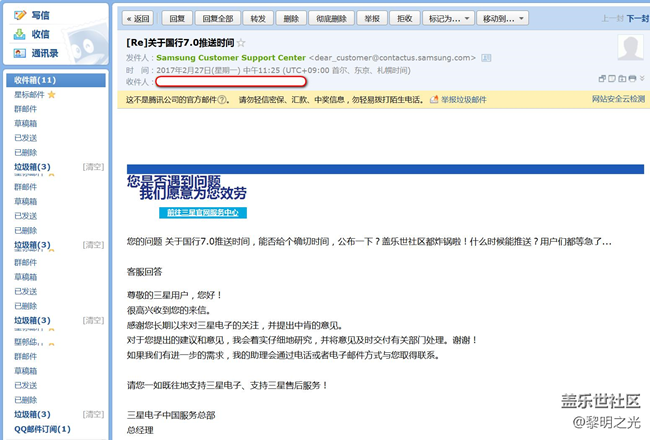Click the line 很高兴收到您的来信。

pyautogui.click(x=170, y=310)
